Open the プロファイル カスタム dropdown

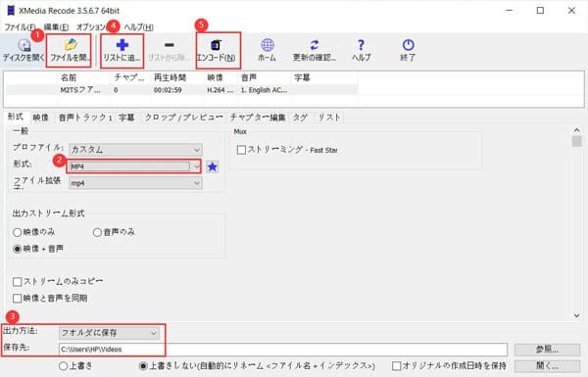[x=135, y=150]
